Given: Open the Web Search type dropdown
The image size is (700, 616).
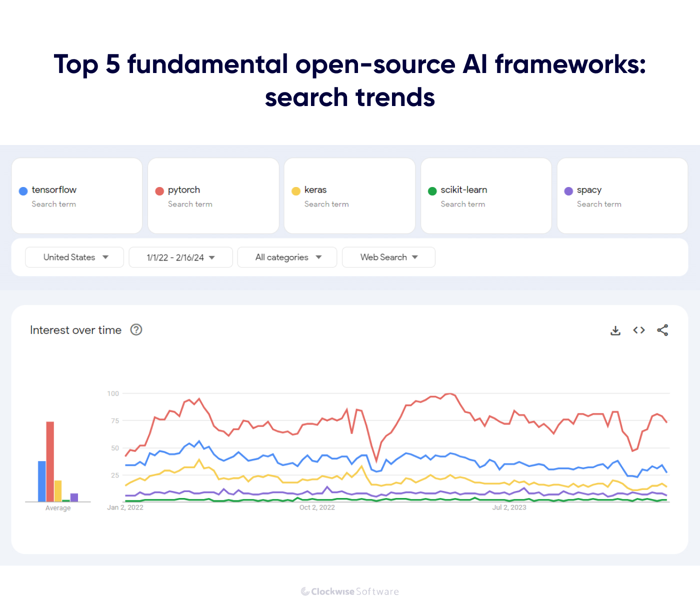Looking at the screenshot, I should click(x=388, y=257).
